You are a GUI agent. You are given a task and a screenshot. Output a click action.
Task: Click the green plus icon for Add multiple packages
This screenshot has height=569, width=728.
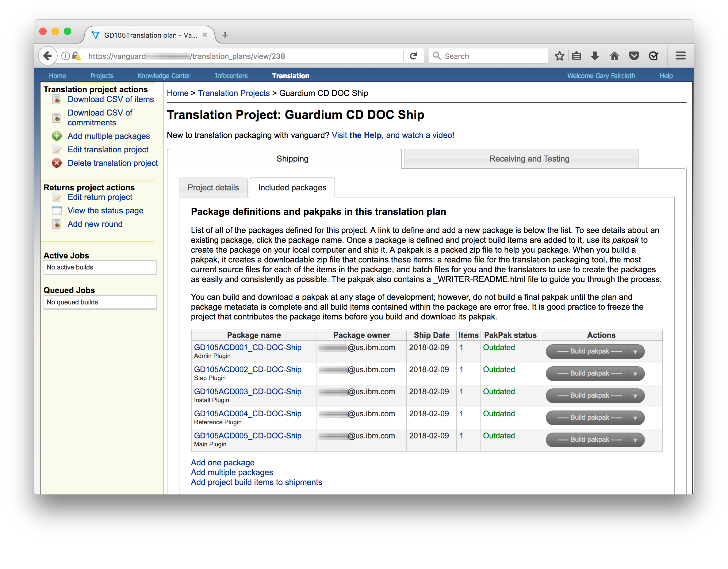(x=57, y=136)
